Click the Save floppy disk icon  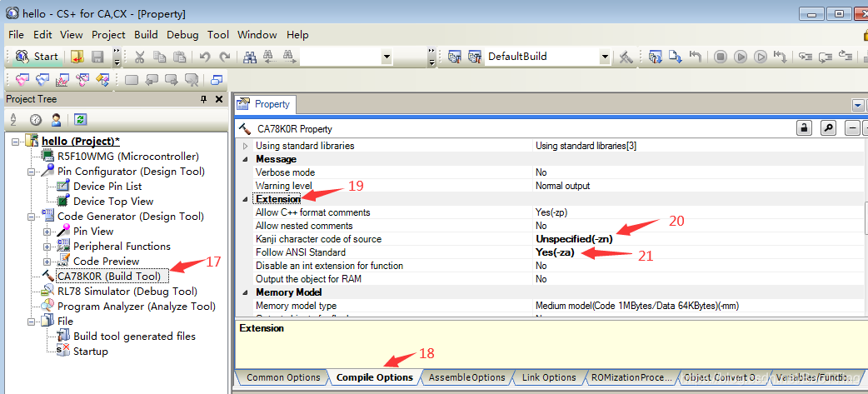[x=97, y=57]
